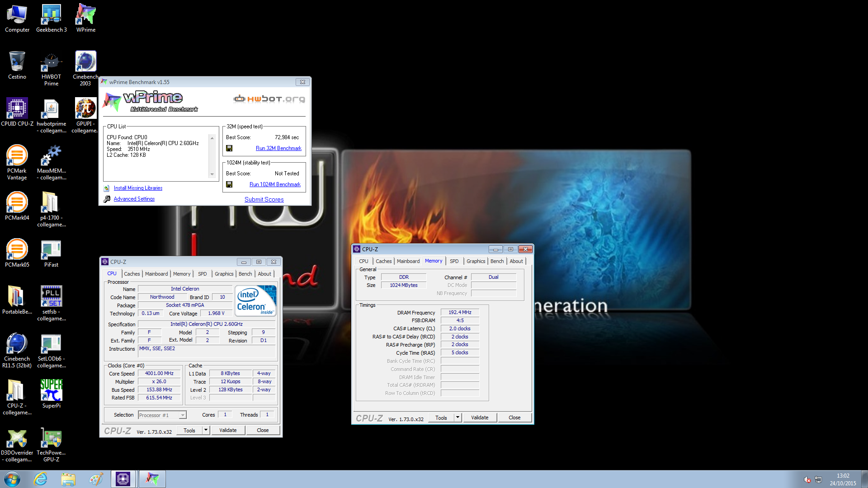868x488 pixels.
Task: Click CPU-Z taskbar button
Action: pyautogui.click(x=123, y=479)
